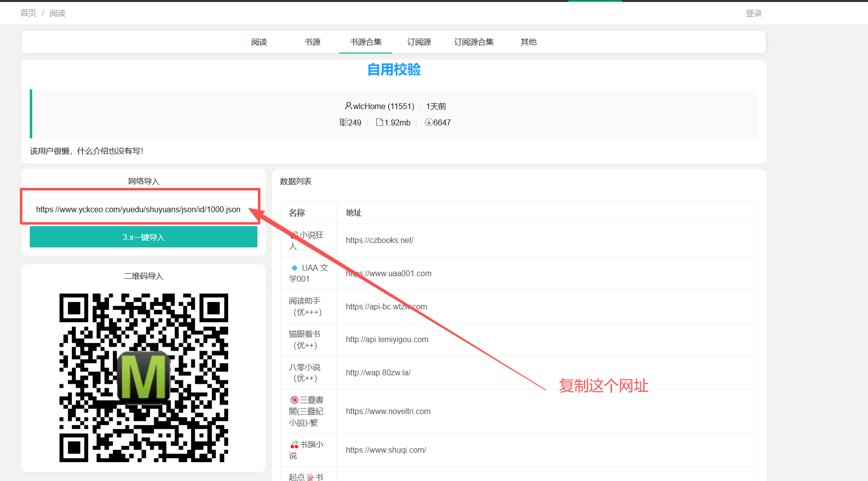
Task: Click the QR code image for import
Action: [x=144, y=378]
